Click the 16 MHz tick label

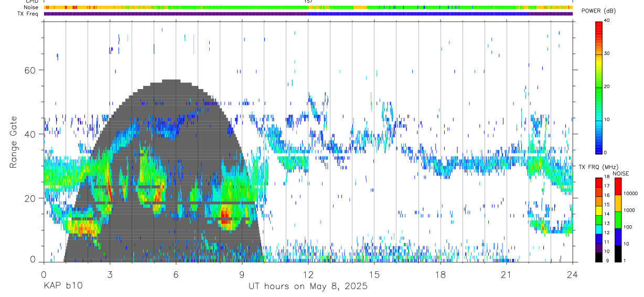tap(607, 195)
